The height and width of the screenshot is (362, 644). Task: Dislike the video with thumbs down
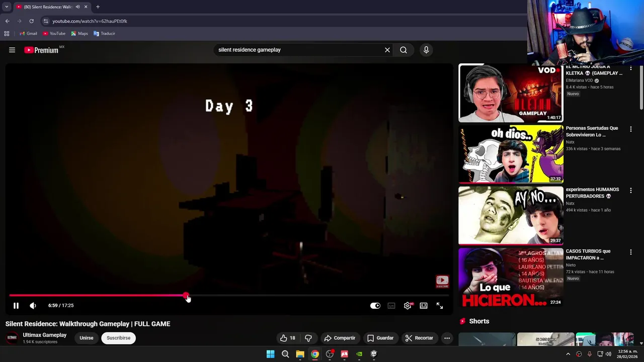click(x=308, y=338)
